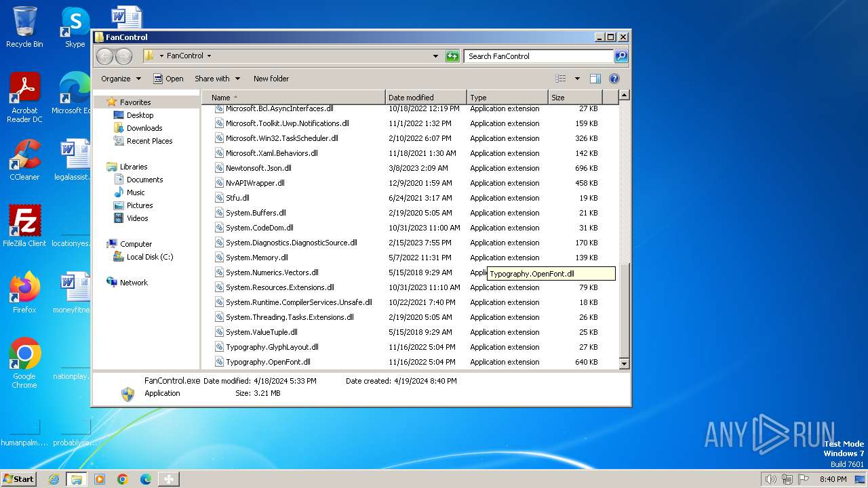Refresh the FanControl folder view

[x=452, y=56]
